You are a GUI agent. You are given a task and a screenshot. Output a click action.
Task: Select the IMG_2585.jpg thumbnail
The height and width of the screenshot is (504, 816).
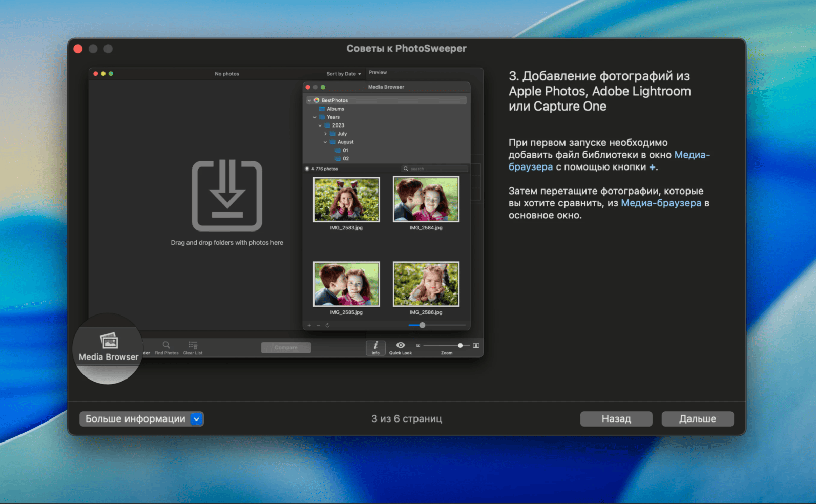click(x=346, y=284)
